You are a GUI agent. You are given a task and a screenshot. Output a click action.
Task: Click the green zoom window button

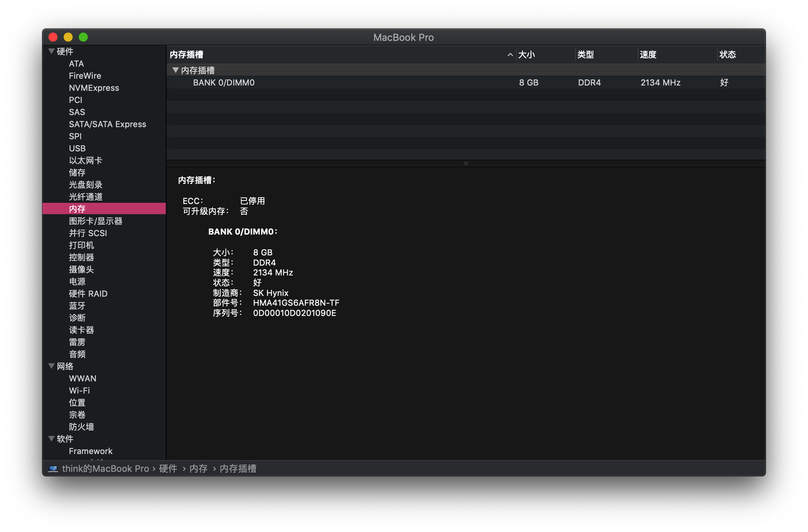click(83, 37)
